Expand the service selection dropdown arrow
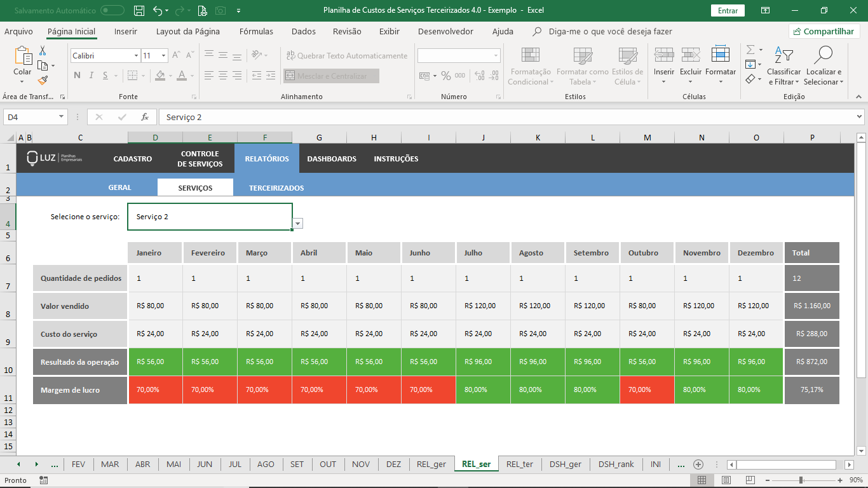Image resolution: width=868 pixels, height=488 pixels. point(298,224)
